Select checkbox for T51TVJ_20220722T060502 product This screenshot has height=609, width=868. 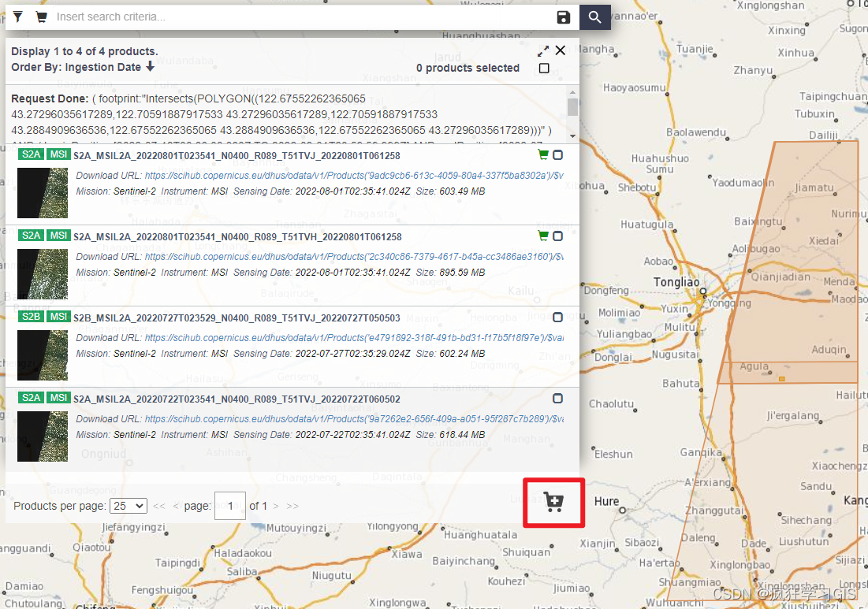point(557,399)
